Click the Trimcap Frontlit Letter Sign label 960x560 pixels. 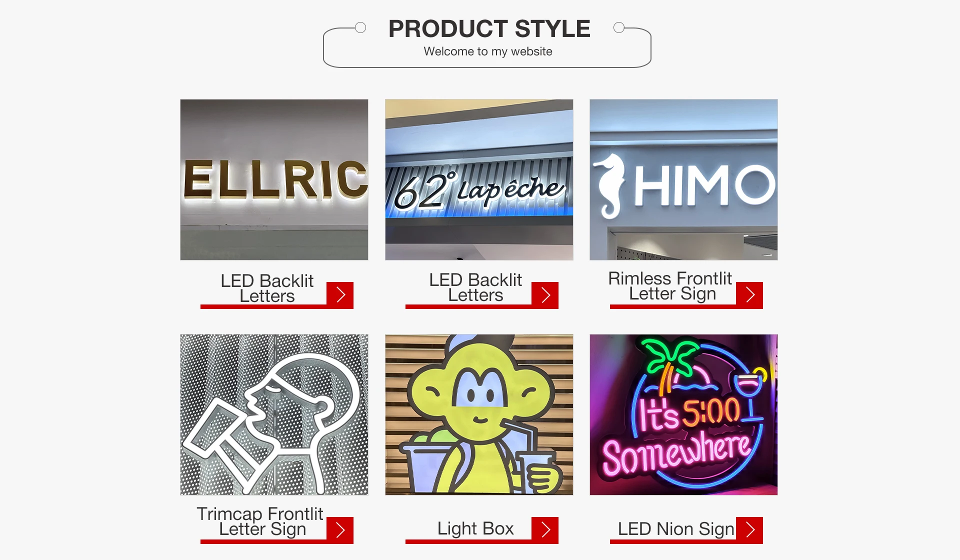pyautogui.click(x=260, y=521)
